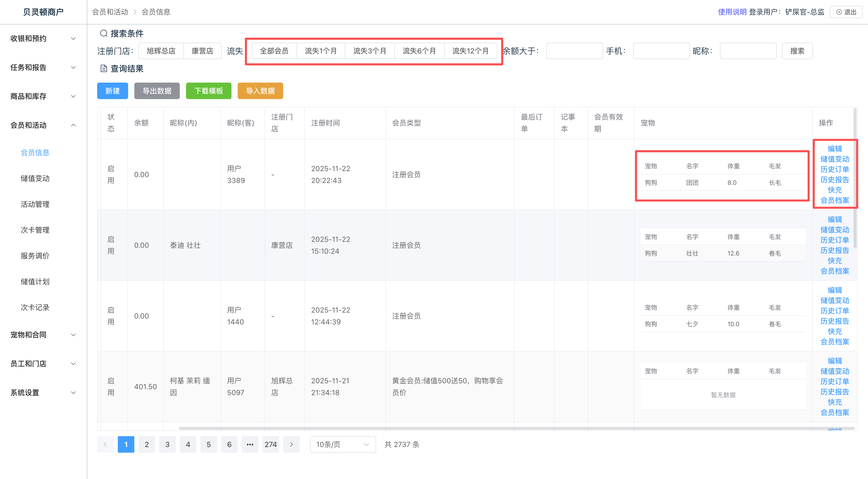This screenshot has height=479, width=868.
Task: Click the 手机 phone input field
Action: (x=661, y=51)
